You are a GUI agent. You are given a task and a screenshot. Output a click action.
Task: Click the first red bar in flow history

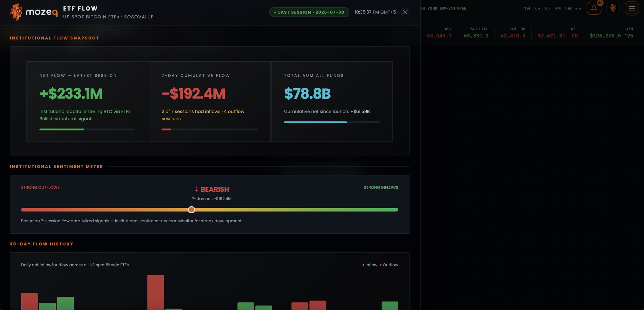29,302
